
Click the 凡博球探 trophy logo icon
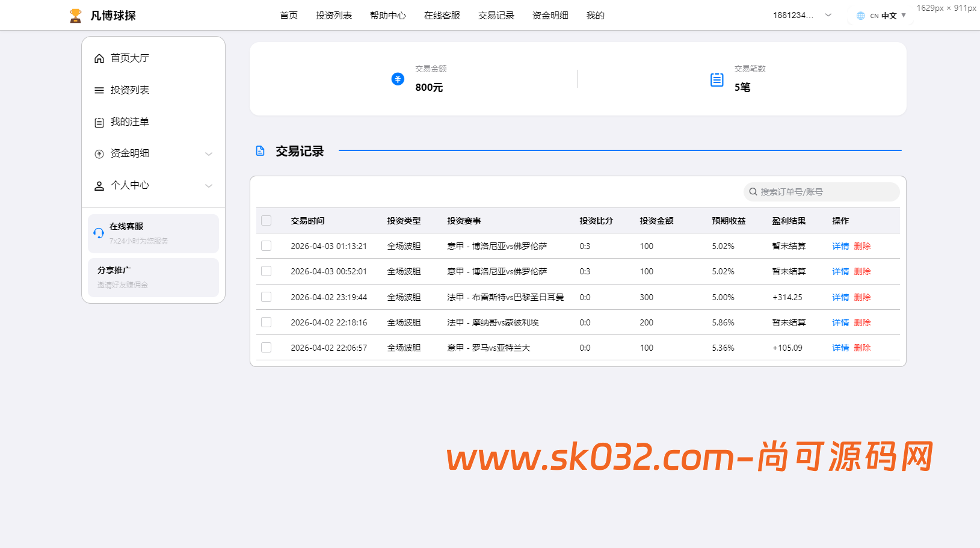(x=75, y=14)
